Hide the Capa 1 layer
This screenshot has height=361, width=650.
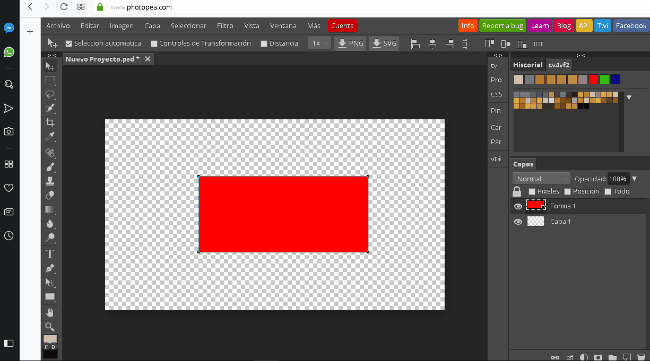(518, 222)
